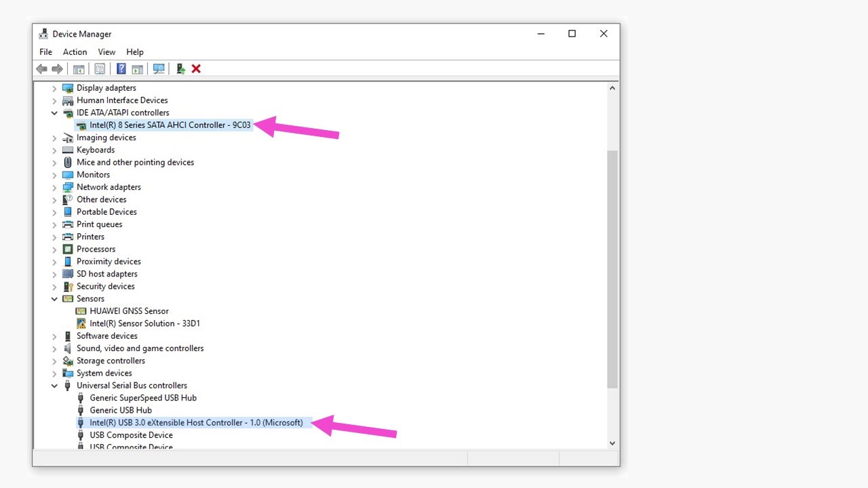Click the HUAWEI GNSS Sensor device icon
Screen dimensions: 868x488
[81, 311]
